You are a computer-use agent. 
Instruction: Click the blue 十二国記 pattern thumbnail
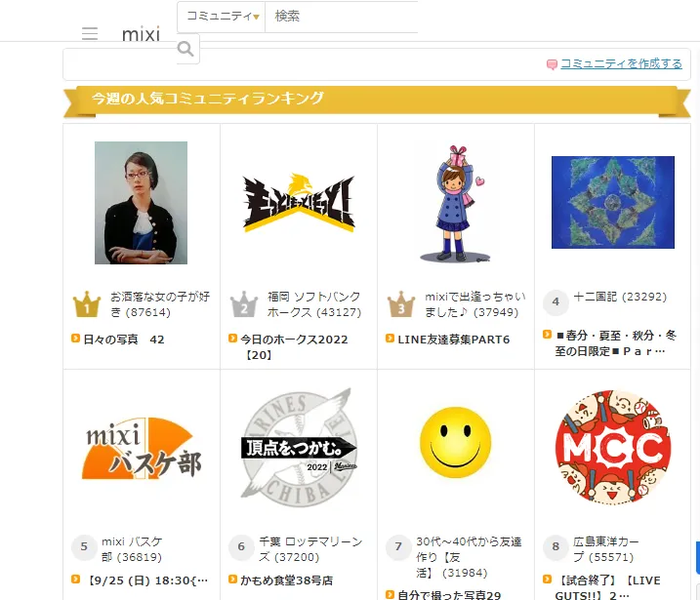(613, 202)
